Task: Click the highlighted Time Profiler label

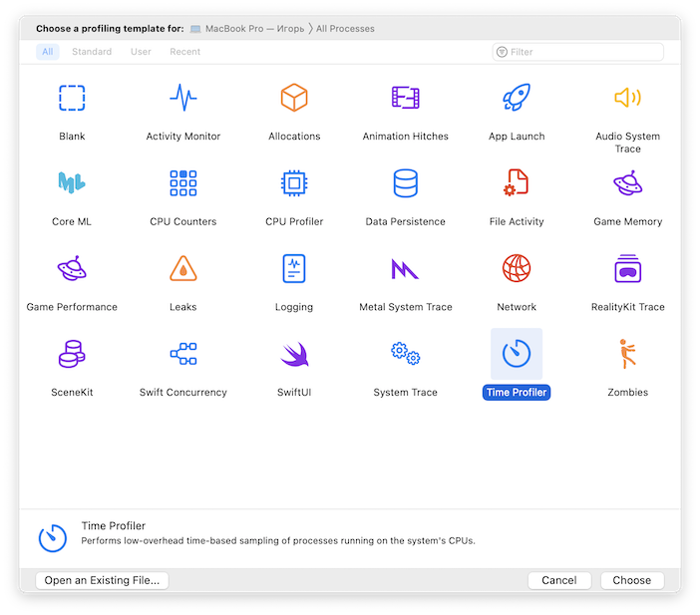Action: (517, 393)
